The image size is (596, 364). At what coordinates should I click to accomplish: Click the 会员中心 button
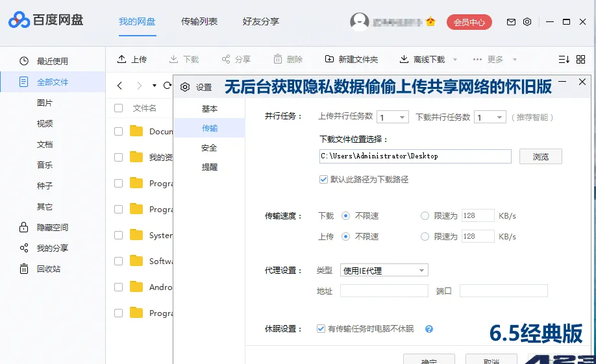(469, 22)
